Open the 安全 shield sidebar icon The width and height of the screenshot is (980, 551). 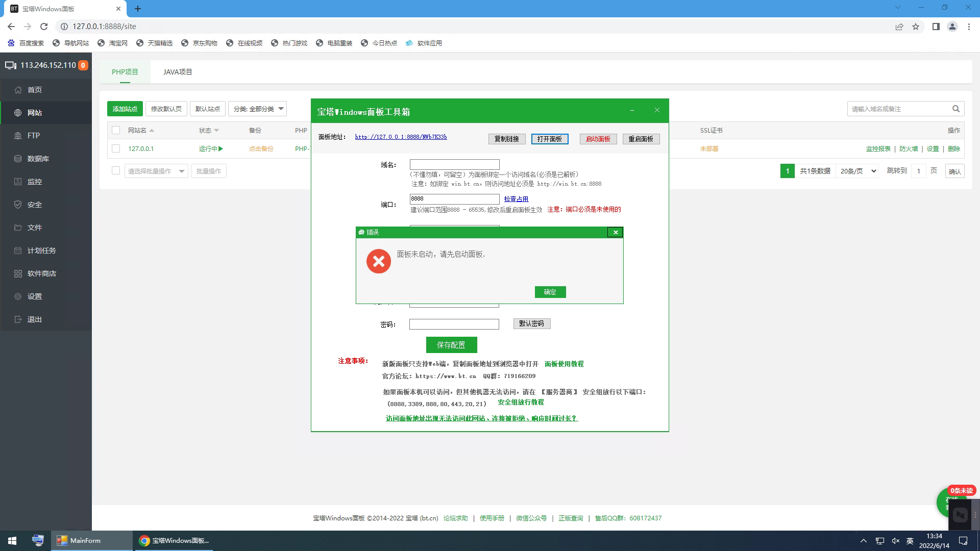[18, 205]
